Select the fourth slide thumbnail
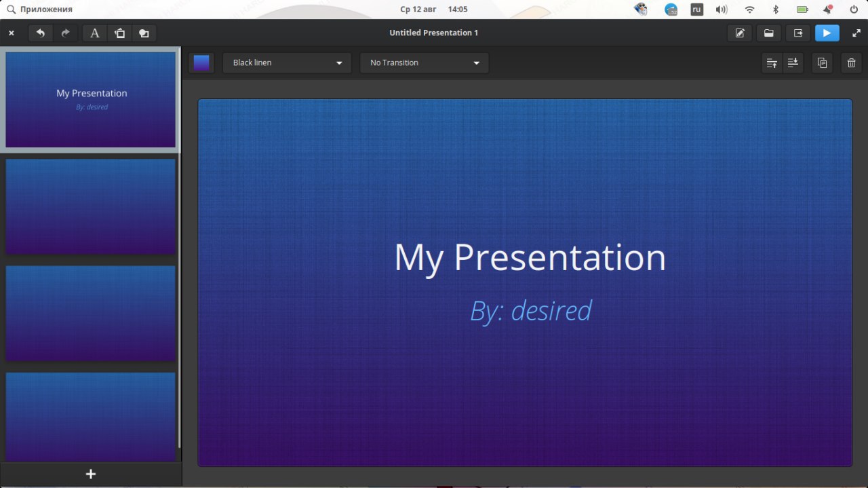Screen dimensions: 868x488 click(91, 417)
